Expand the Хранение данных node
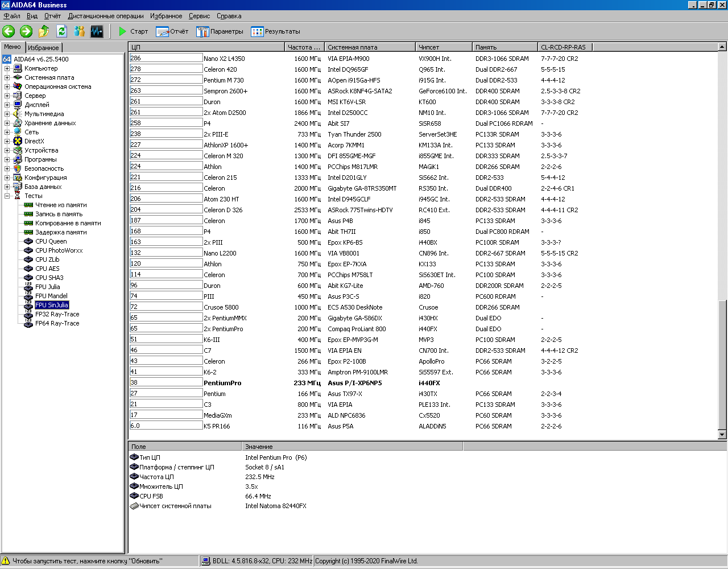The height and width of the screenshot is (569, 728). point(7,123)
